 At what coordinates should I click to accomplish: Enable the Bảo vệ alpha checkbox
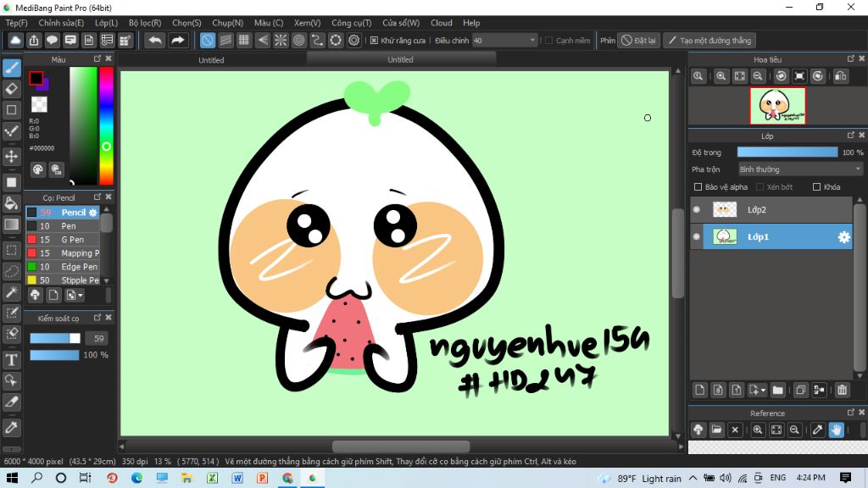point(698,187)
